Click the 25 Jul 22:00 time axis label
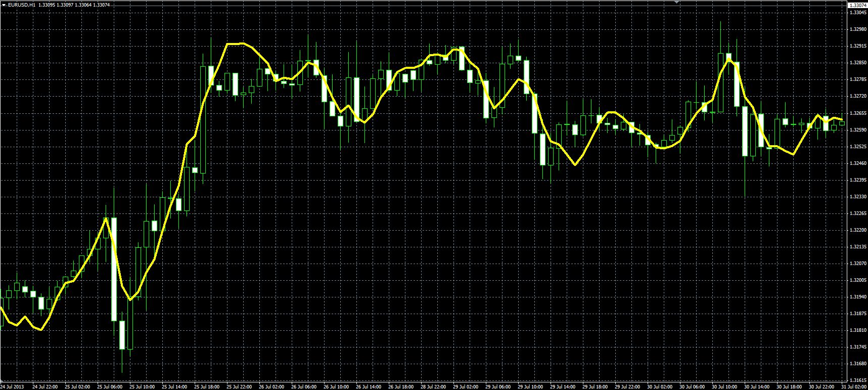Viewport: 868px width, 390px height. pos(239,387)
